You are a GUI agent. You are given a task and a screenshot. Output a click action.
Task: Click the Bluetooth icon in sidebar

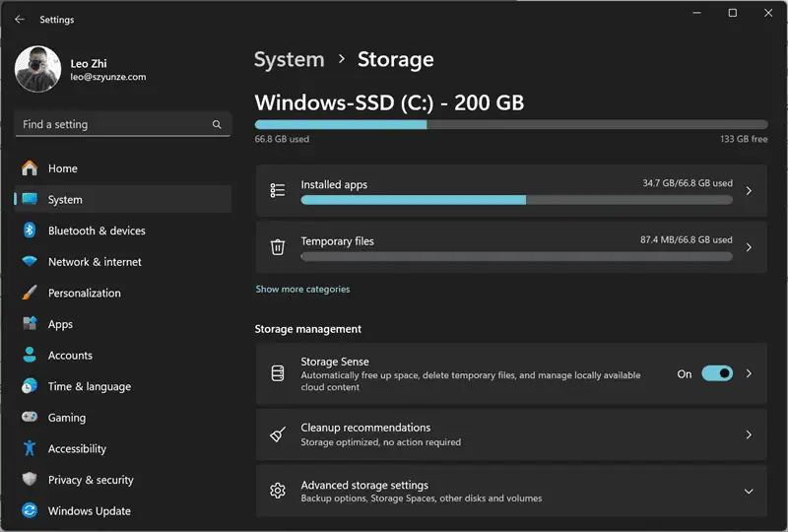pyautogui.click(x=30, y=231)
